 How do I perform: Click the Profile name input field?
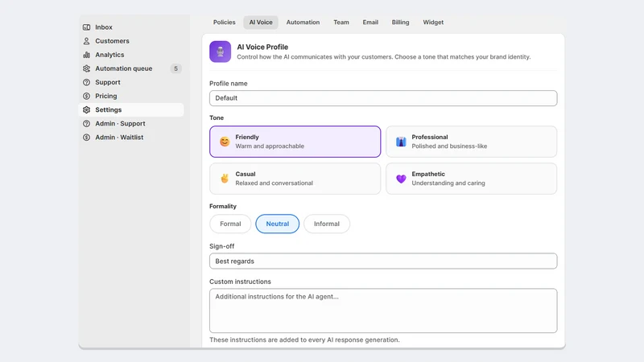[x=383, y=98]
